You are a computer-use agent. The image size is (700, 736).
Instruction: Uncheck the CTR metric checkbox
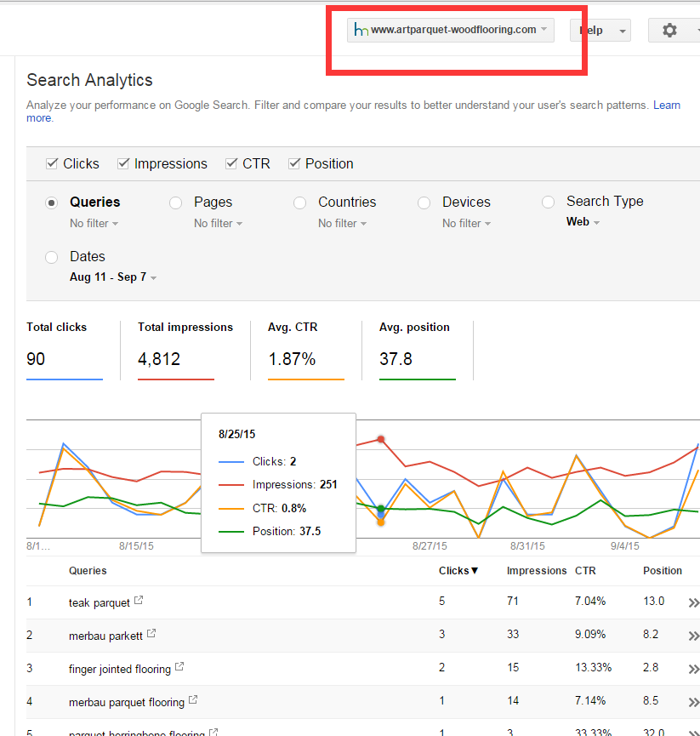point(230,164)
